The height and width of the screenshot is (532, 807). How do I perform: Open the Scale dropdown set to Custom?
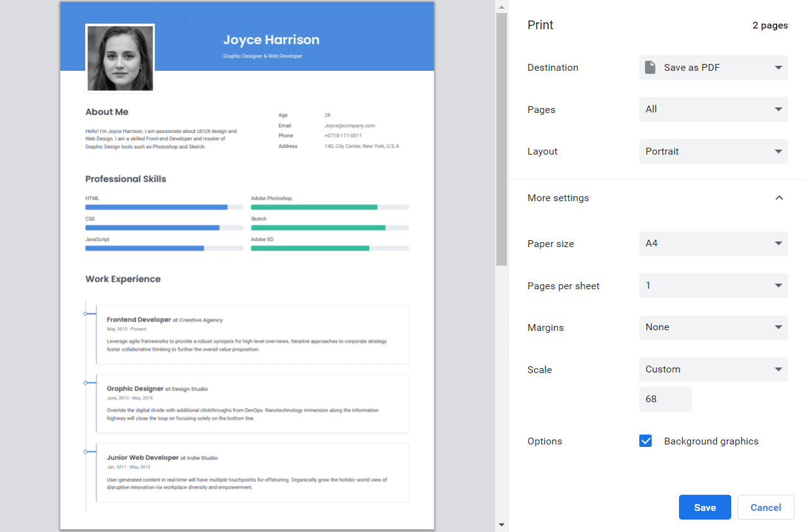tap(713, 369)
